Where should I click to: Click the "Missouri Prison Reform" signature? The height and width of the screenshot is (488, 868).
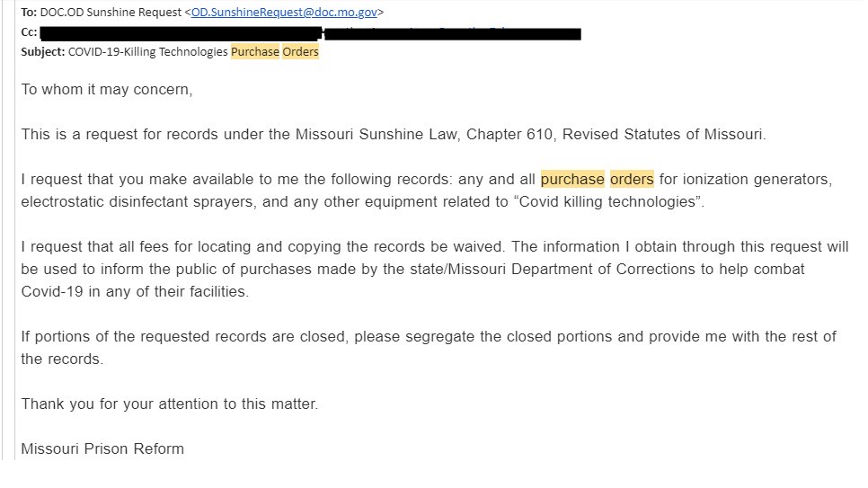point(102,448)
